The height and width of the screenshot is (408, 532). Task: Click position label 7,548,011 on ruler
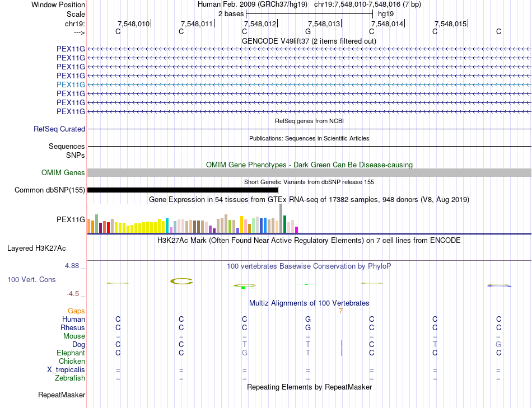point(197,24)
